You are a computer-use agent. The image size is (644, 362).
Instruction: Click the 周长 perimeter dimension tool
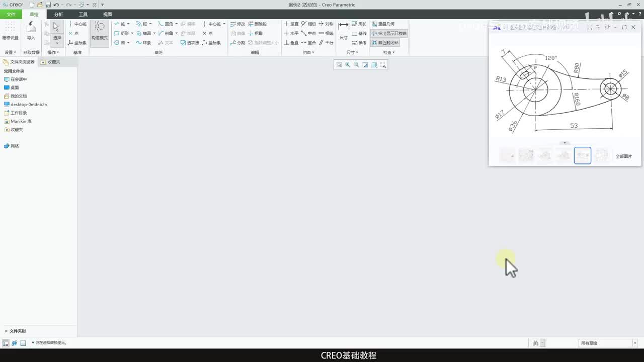359,24
